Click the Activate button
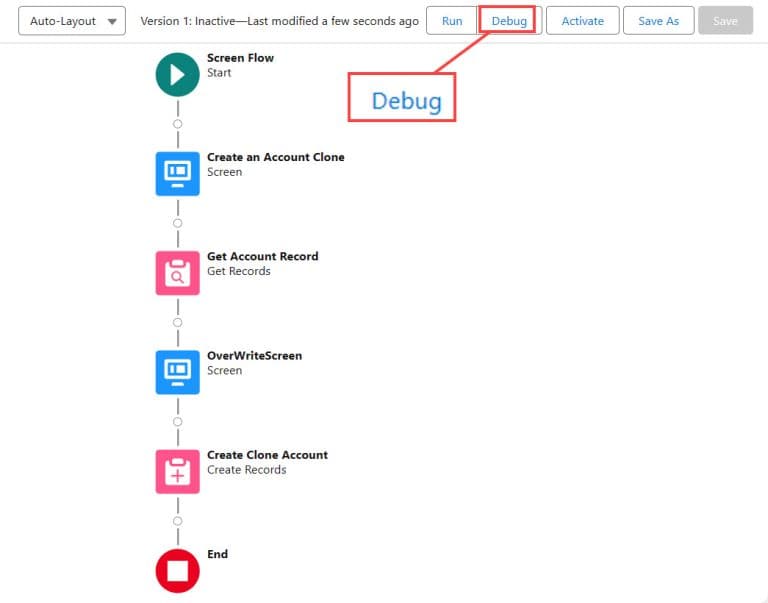This screenshot has width=768, height=603. pos(582,21)
